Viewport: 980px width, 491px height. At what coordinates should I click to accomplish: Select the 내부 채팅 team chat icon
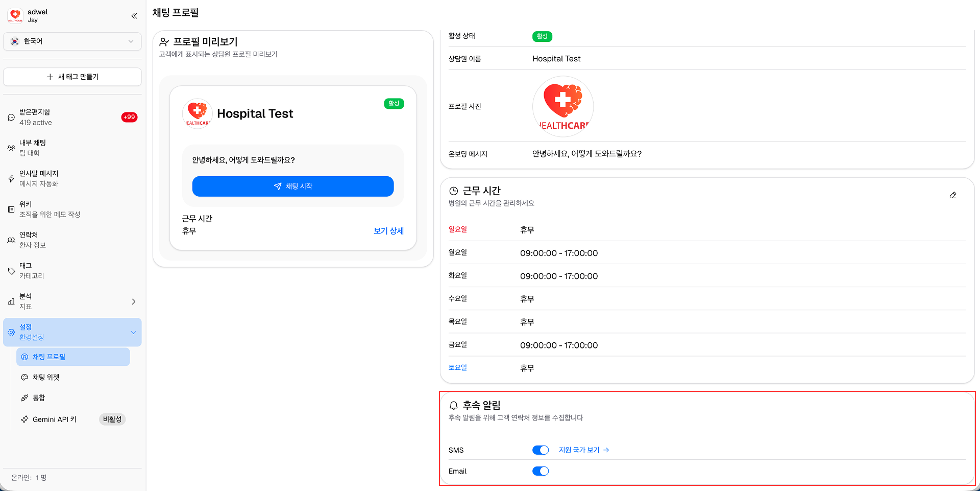[11, 148]
